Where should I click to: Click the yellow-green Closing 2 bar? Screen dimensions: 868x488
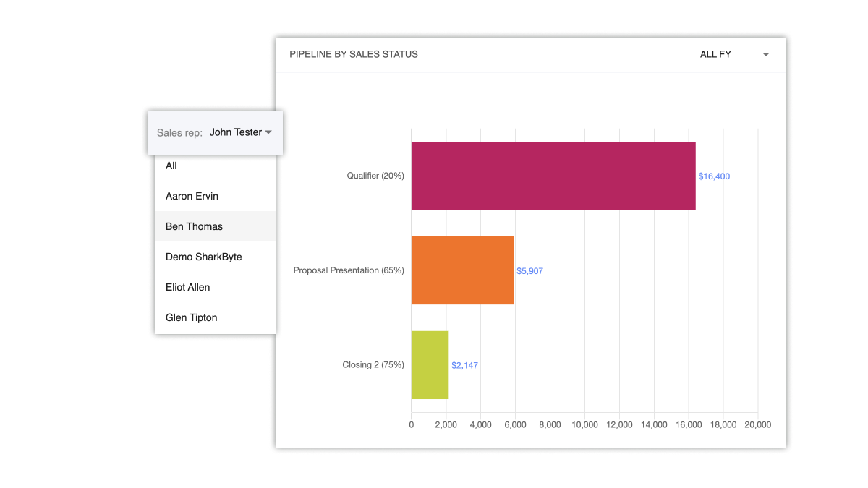click(x=430, y=365)
